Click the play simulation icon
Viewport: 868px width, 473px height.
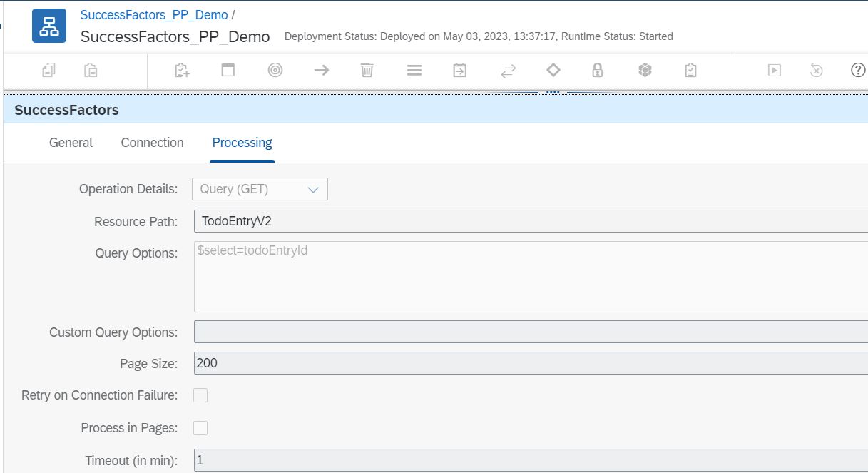click(775, 70)
